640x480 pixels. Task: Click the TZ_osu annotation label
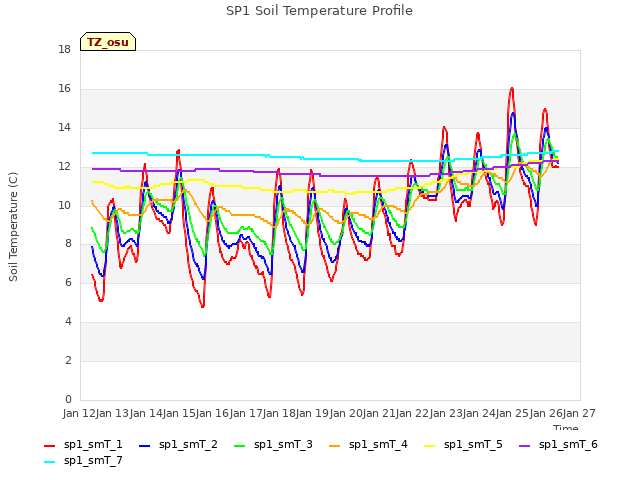pos(108,42)
